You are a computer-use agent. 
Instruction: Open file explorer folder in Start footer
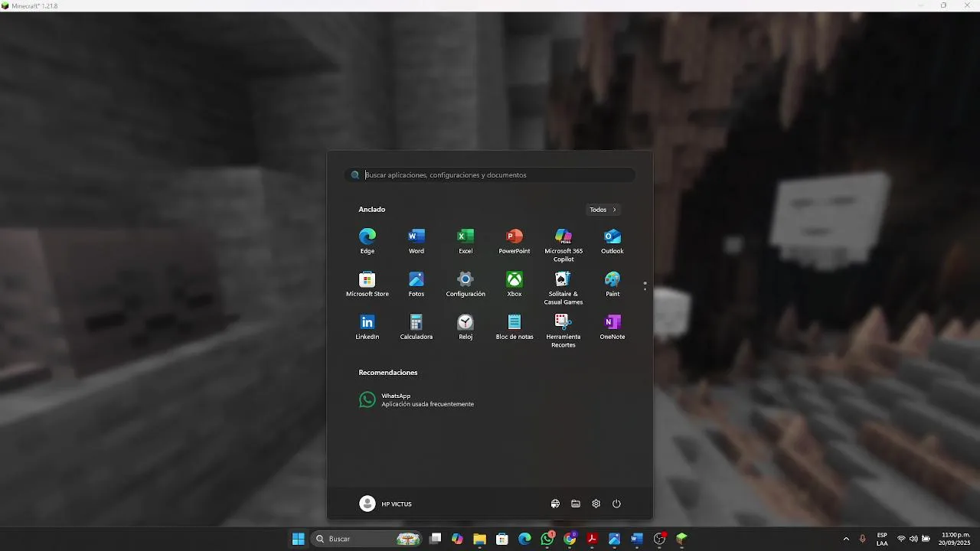point(576,504)
